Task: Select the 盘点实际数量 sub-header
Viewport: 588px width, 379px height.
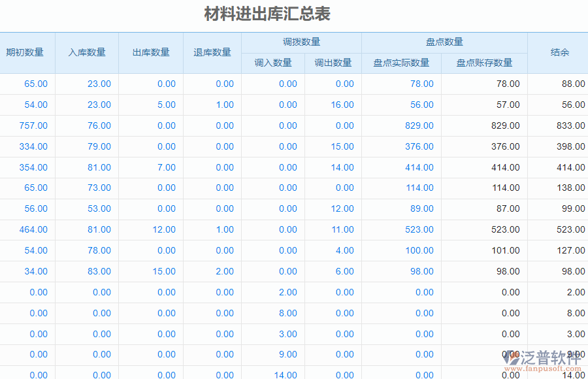Action: [x=401, y=63]
